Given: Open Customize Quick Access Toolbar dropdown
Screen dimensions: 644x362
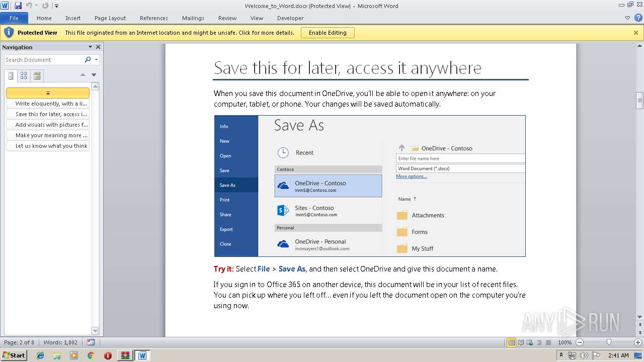Looking at the screenshot, I should 56,6.
